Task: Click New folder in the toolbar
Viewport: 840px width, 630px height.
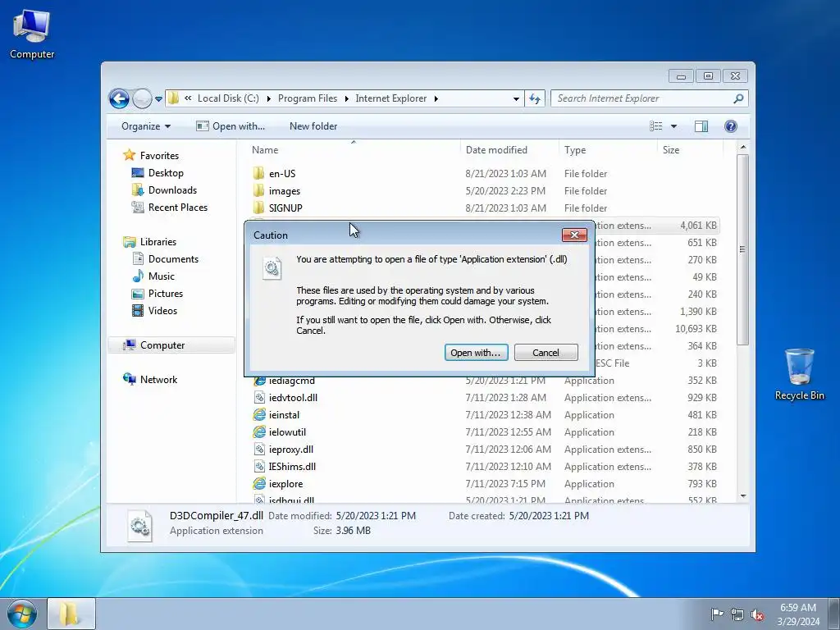Action: pos(313,126)
